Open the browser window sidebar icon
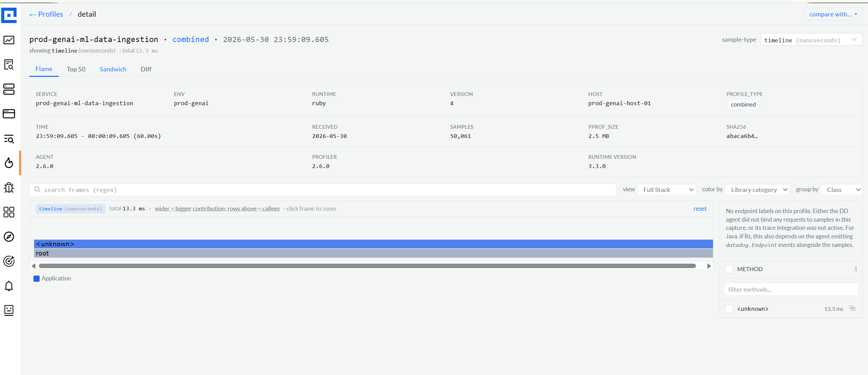The height and width of the screenshot is (375, 868). [x=9, y=114]
